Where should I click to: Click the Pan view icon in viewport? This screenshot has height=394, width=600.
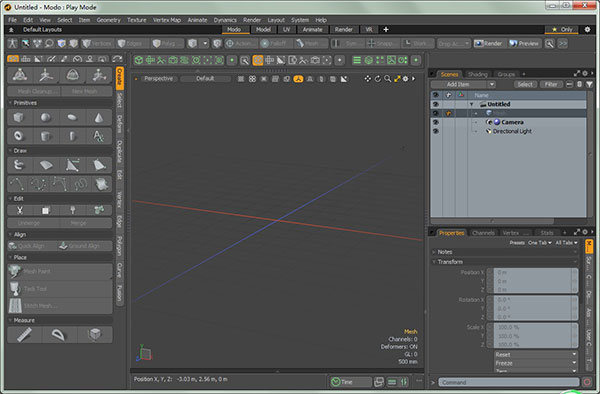367,79
